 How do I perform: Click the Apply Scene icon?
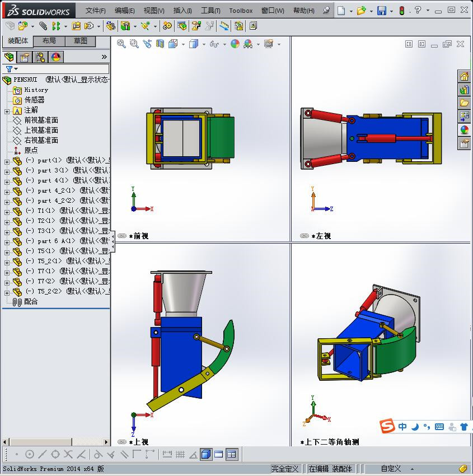point(248,44)
